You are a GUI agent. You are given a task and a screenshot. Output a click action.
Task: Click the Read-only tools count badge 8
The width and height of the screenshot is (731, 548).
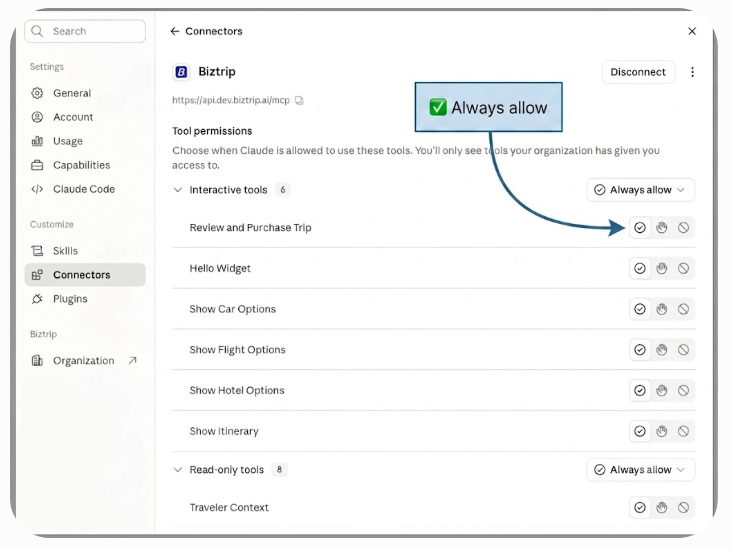point(279,470)
